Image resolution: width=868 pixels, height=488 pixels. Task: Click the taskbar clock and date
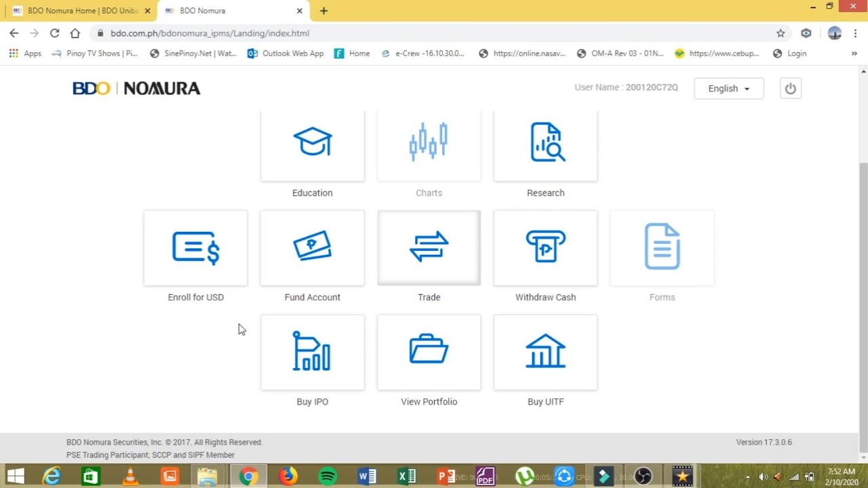(x=842, y=477)
